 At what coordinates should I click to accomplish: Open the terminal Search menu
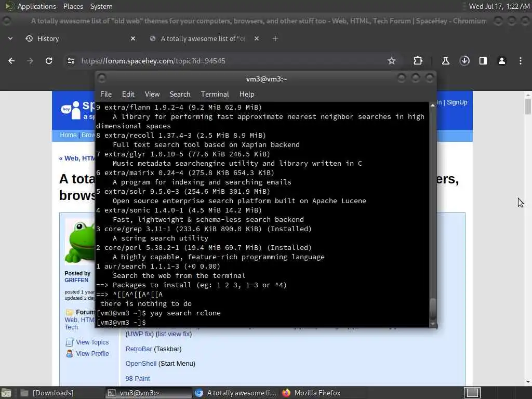[180, 95]
